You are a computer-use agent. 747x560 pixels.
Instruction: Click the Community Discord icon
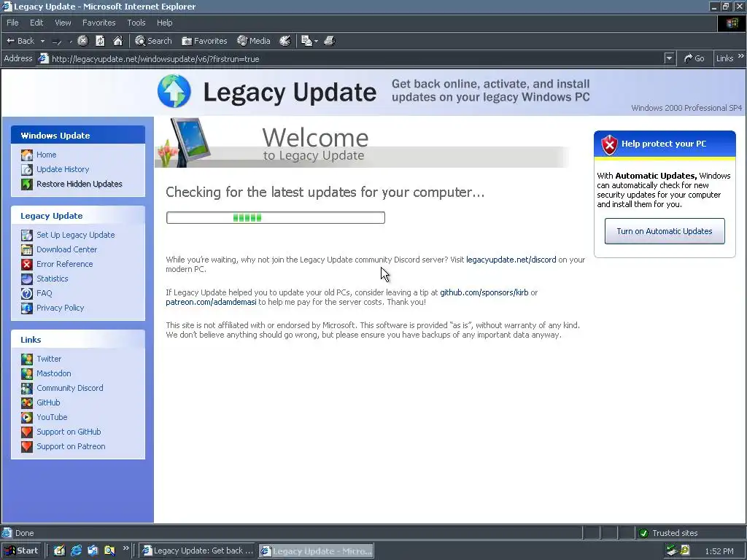27,388
